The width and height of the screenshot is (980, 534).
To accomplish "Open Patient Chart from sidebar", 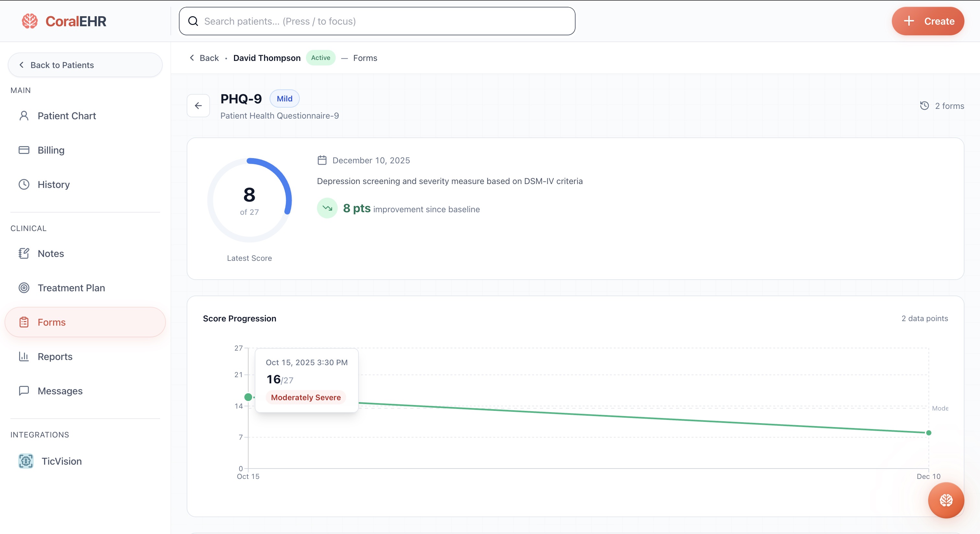I will (66, 116).
